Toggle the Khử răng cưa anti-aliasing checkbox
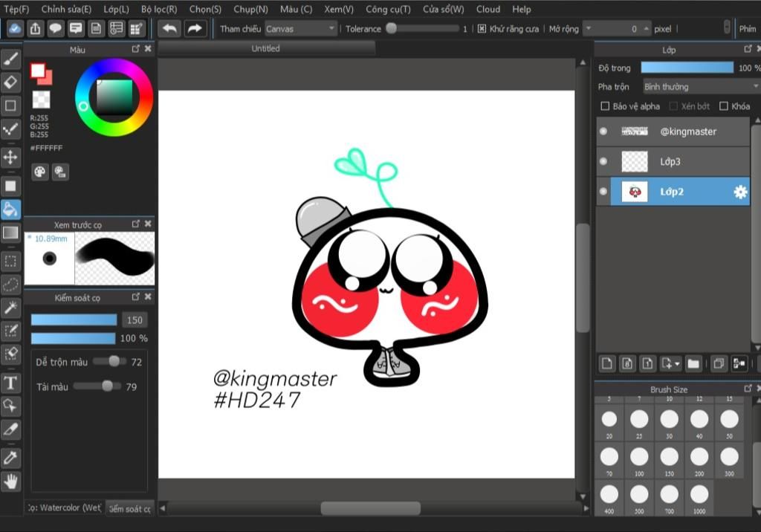761x532 pixels. tap(482, 29)
